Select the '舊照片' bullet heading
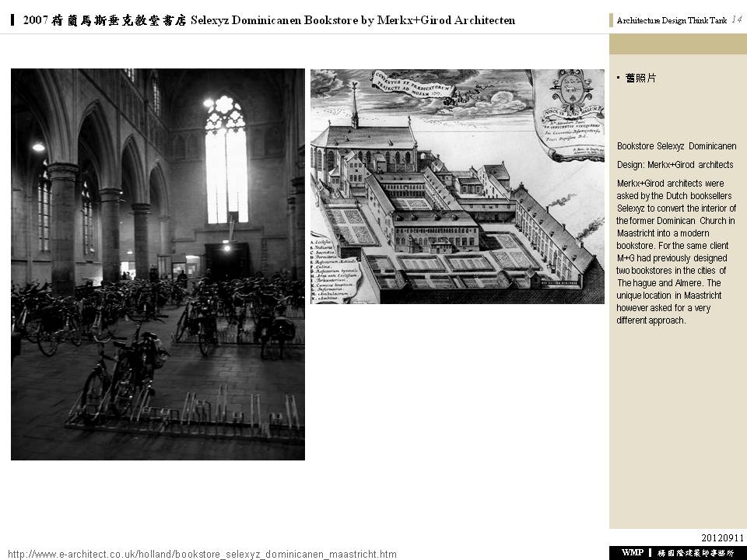 (x=640, y=79)
